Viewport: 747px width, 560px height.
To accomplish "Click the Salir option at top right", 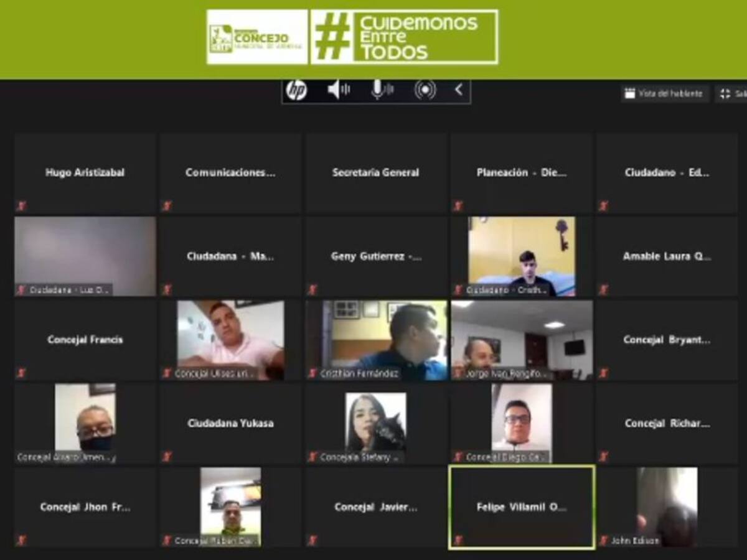I will (741, 94).
